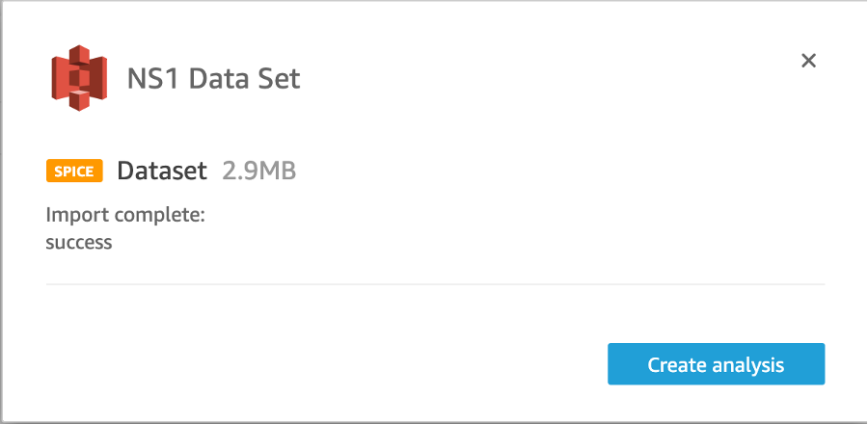Click the gray dataset size value
This screenshot has height=424, width=868.
pos(259,172)
